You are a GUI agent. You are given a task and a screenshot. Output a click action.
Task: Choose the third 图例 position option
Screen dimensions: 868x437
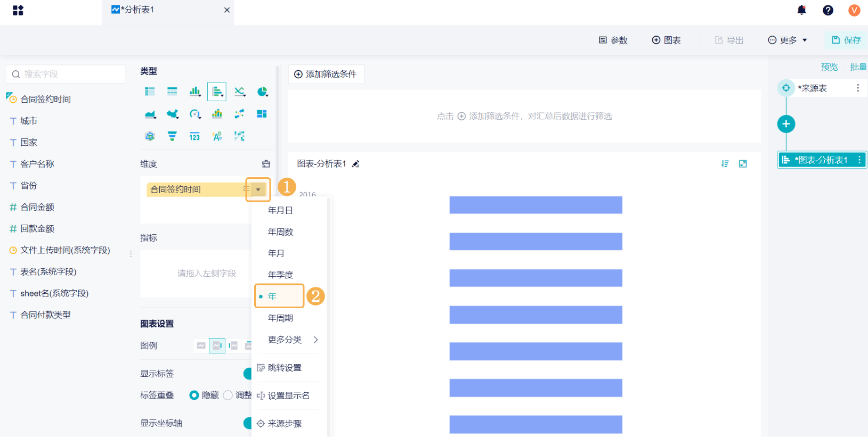pos(233,345)
